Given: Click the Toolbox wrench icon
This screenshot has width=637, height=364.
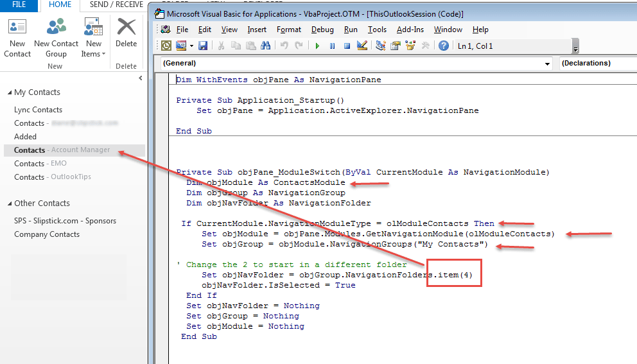Looking at the screenshot, I should pos(425,46).
